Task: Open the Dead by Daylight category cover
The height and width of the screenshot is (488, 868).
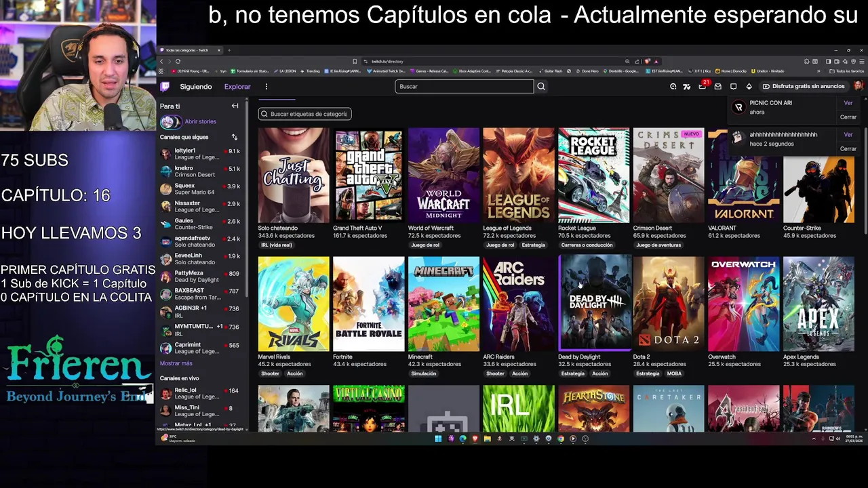Action: pyautogui.click(x=594, y=304)
